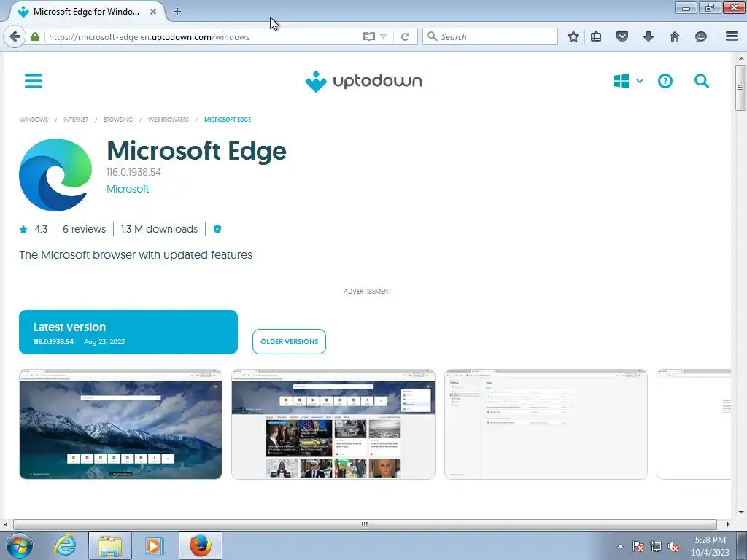The image size is (747, 560).
Task: Click the Firefox taskbar button
Action: [x=201, y=545]
